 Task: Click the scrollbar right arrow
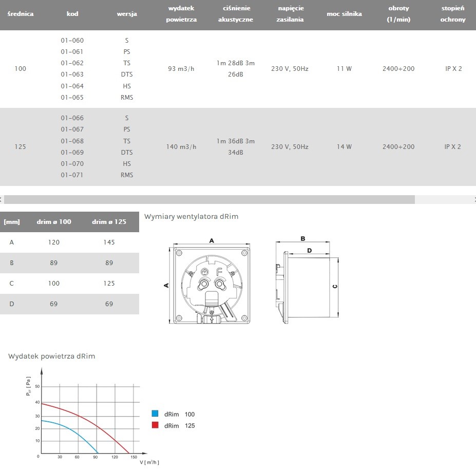[x=474, y=199]
